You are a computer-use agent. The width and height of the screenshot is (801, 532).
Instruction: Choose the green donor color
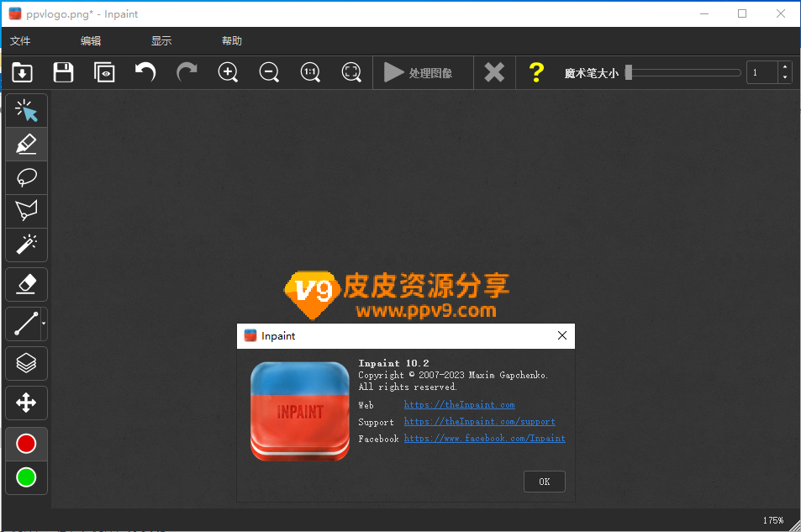coord(27,477)
